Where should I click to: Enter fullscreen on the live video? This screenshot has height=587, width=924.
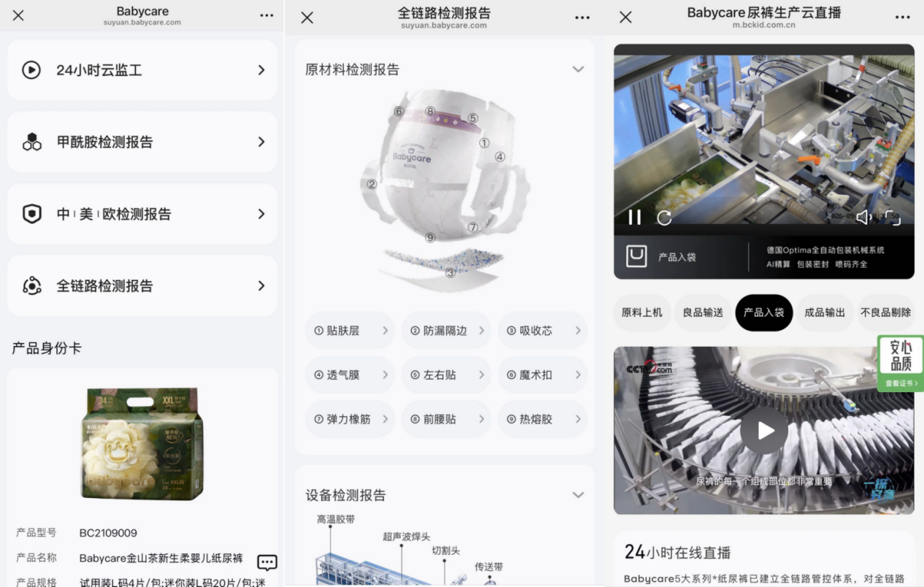click(x=892, y=217)
